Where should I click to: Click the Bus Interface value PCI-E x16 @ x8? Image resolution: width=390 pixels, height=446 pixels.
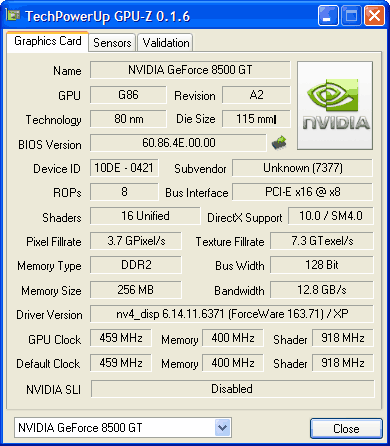click(x=302, y=192)
